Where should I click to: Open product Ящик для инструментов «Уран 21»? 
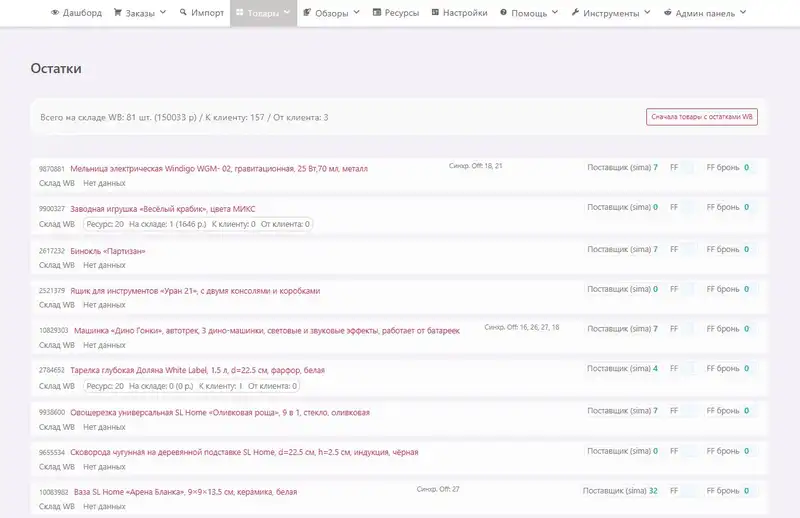click(195, 291)
